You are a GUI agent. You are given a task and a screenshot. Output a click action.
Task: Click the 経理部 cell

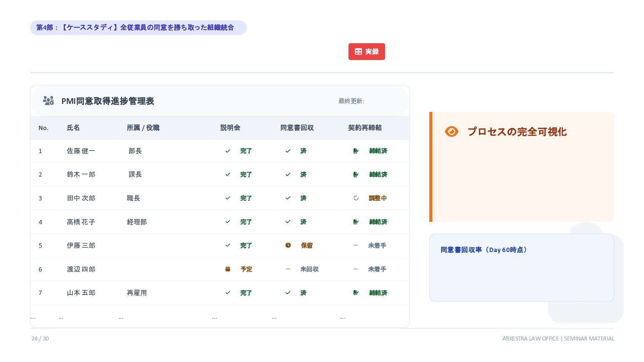[x=137, y=222]
